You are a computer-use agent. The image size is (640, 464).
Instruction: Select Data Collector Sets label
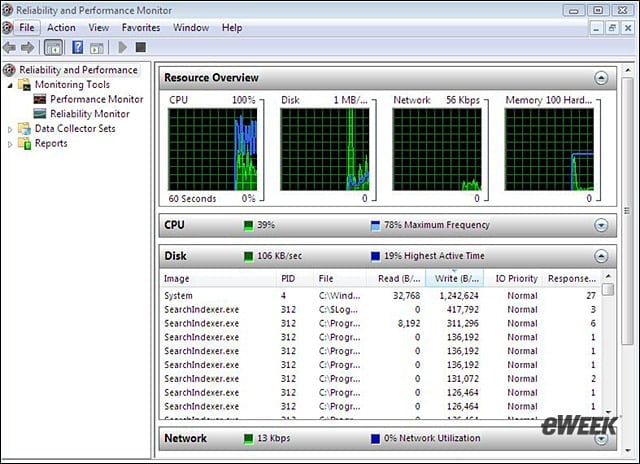click(x=75, y=129)
